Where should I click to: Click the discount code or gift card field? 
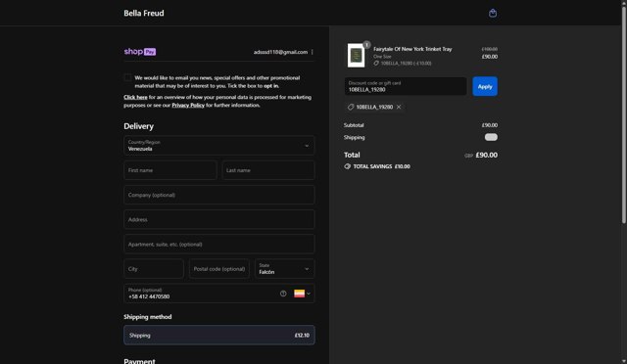tap(406, 86)
